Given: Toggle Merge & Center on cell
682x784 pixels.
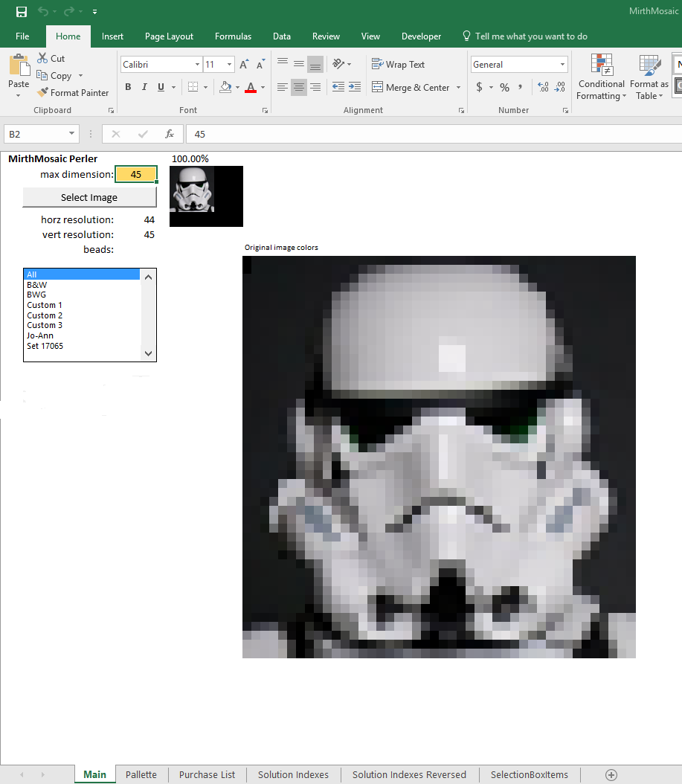Looking at the screenshot, I should coord(411,87).
